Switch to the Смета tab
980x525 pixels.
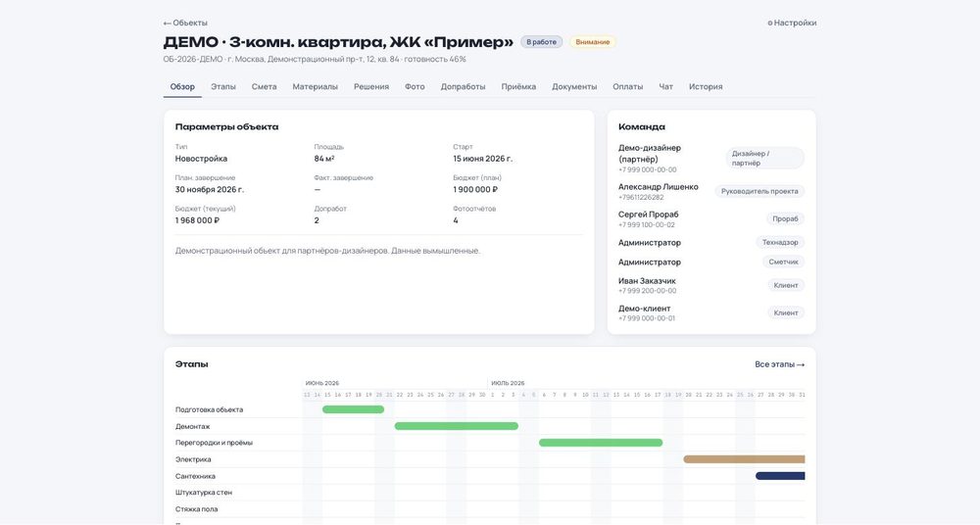pyautogui.click(x=264, y=87)
